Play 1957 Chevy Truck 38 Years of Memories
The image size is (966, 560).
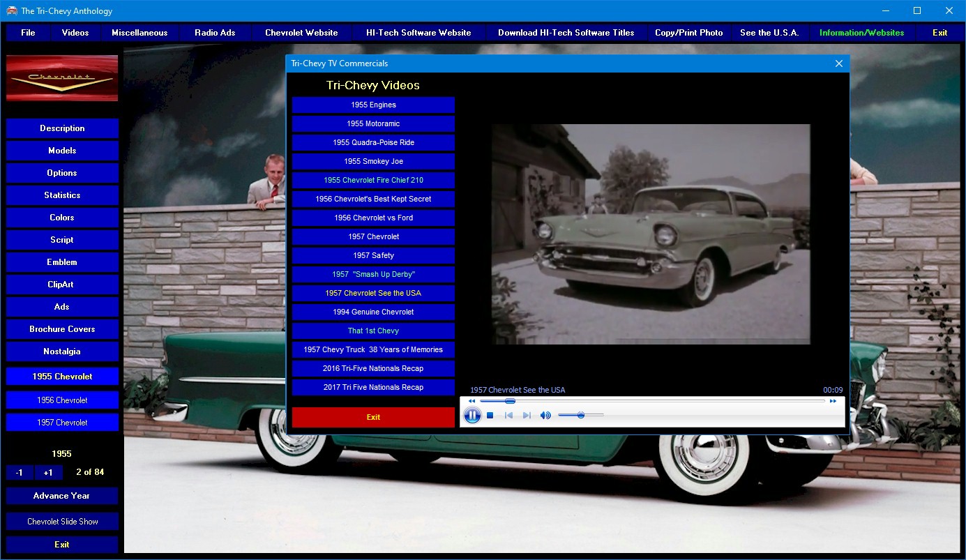coord(373,349)
